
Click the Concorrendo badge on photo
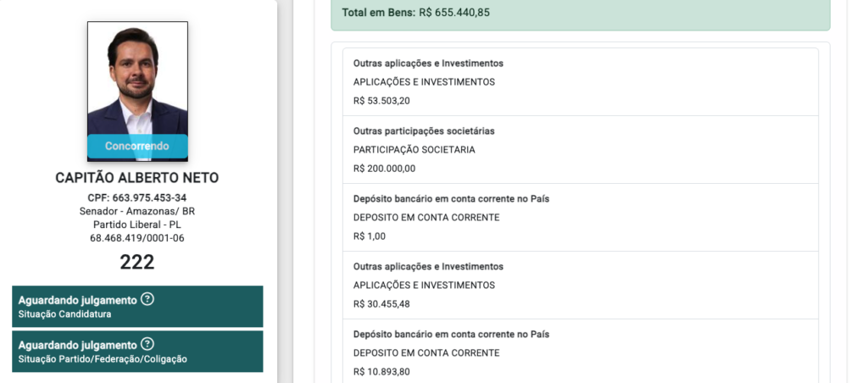137,146
